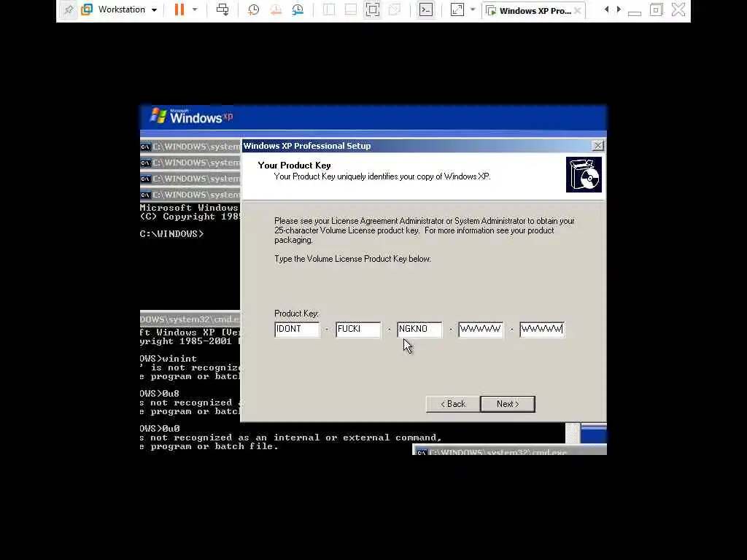
Task: Click the Back button in Setup
Action: point(453,404)
